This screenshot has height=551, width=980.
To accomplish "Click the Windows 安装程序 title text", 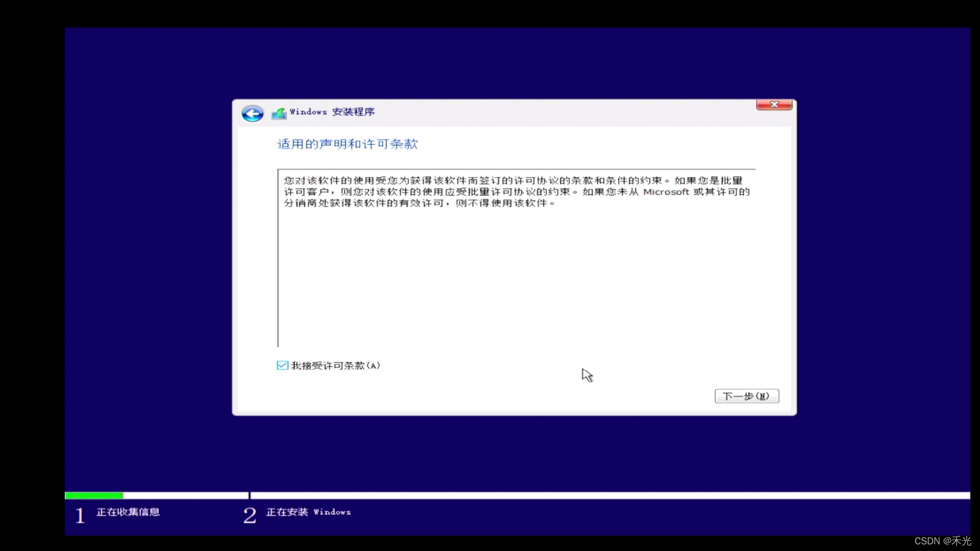I will click(x=332, y=112).
